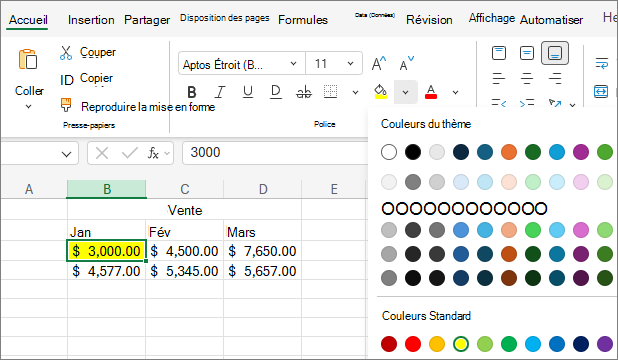Click the decrease indent icon

click(x=499, y=103)
